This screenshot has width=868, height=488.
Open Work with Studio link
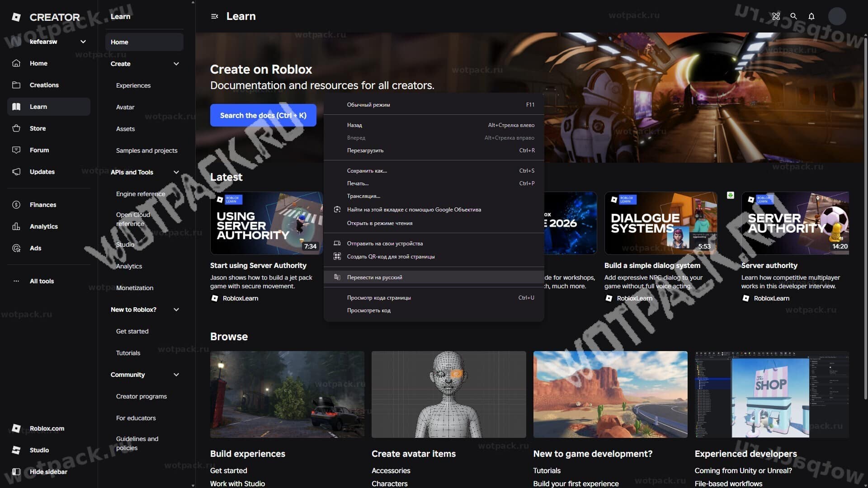pos(237,483)
